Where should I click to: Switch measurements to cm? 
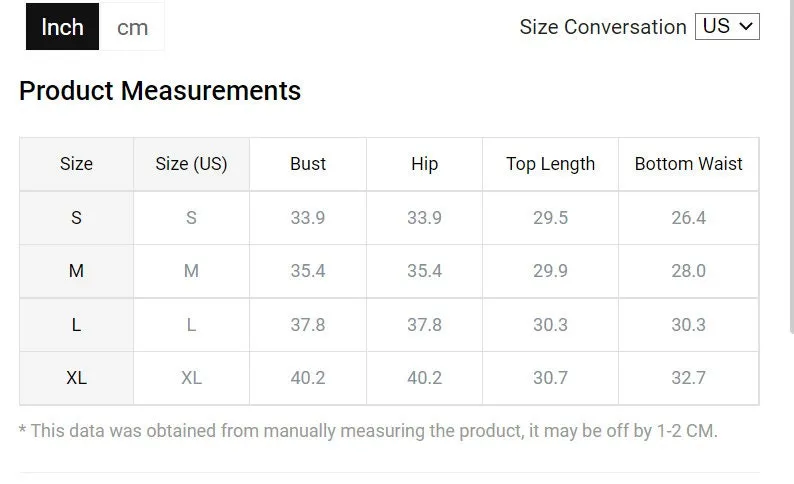pyautogui.click(x=132, y=27)
